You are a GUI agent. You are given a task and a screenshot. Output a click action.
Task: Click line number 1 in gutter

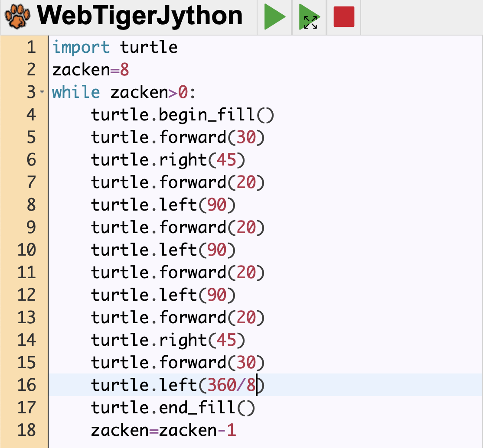(x=31, y=47)
